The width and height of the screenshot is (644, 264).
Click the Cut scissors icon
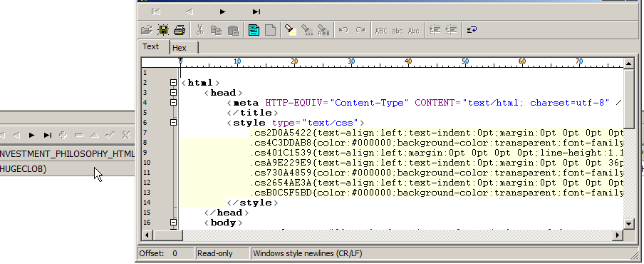click(200, 30)
